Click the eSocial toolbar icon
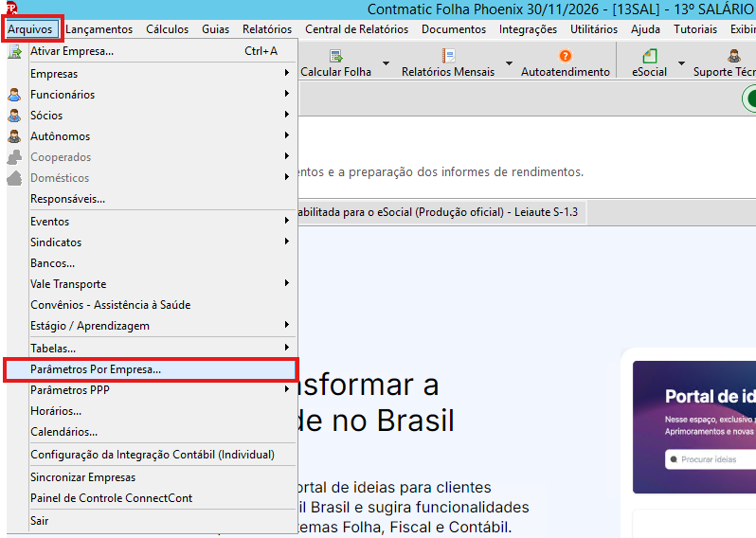756x538 pixels. (x=650, y=56)
